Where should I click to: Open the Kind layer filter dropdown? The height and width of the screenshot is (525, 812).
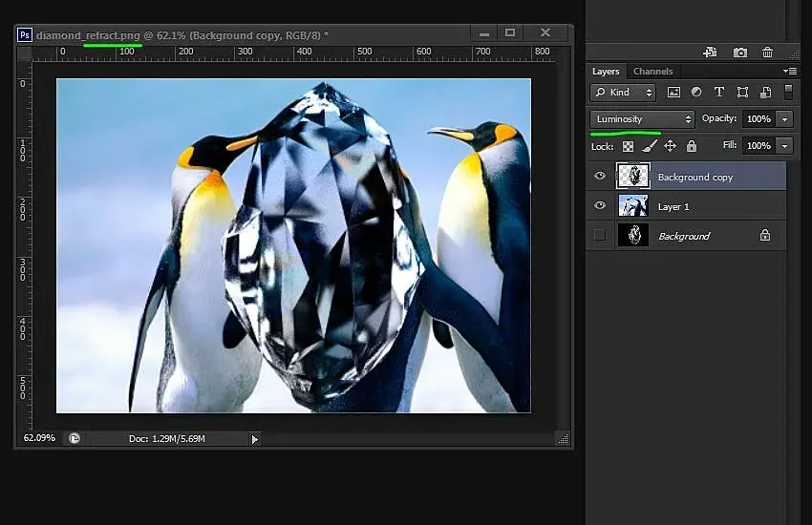pyautogui.click(x=623, y=93)
